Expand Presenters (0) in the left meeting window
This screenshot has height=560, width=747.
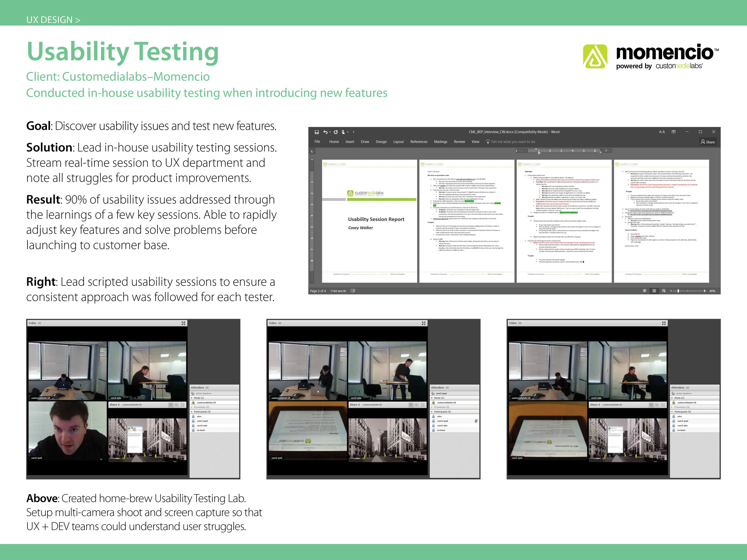tap(192, 407)
